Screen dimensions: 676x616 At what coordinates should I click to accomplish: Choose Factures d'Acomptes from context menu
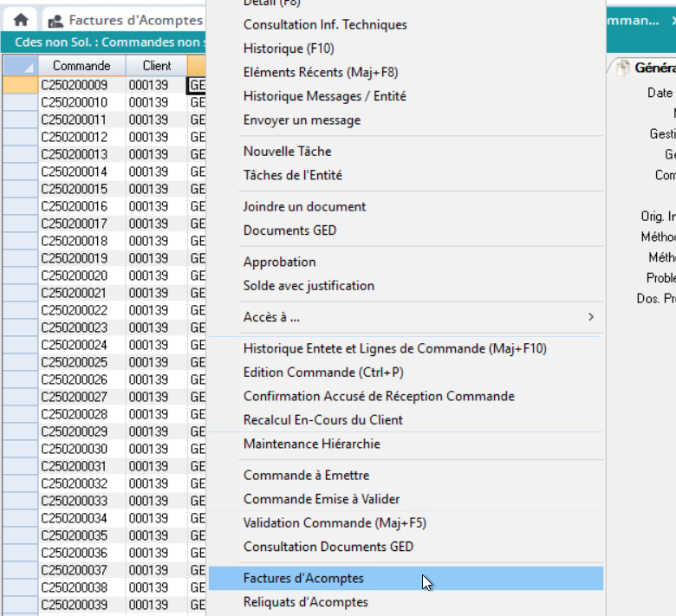[x=303, y=579]
